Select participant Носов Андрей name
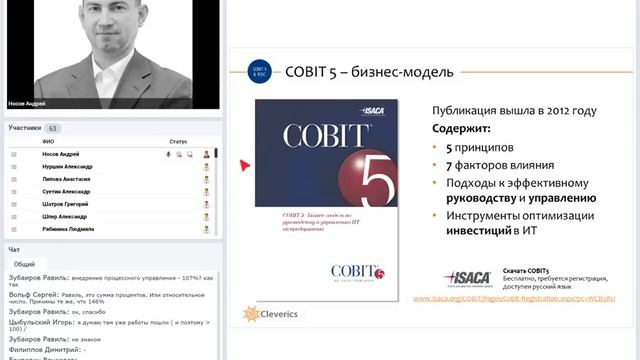Viewport: 640px width, 360px height. click(x=61, y=154)
